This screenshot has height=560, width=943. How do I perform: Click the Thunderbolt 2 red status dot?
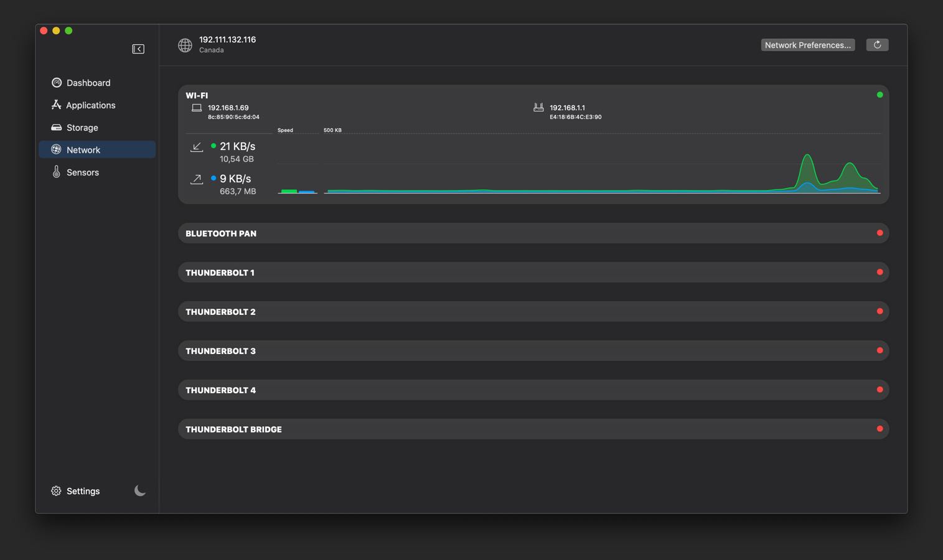(x=880, y=311)
